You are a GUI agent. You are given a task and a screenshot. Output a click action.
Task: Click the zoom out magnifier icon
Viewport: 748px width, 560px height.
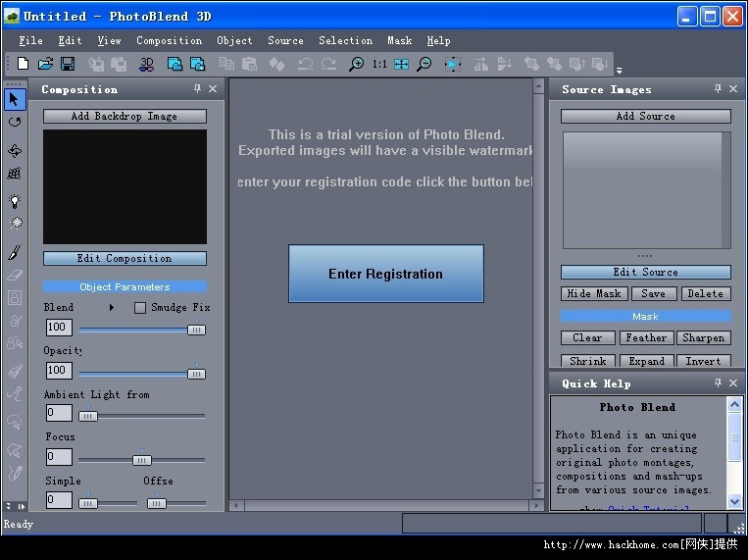tap(424, 64)
